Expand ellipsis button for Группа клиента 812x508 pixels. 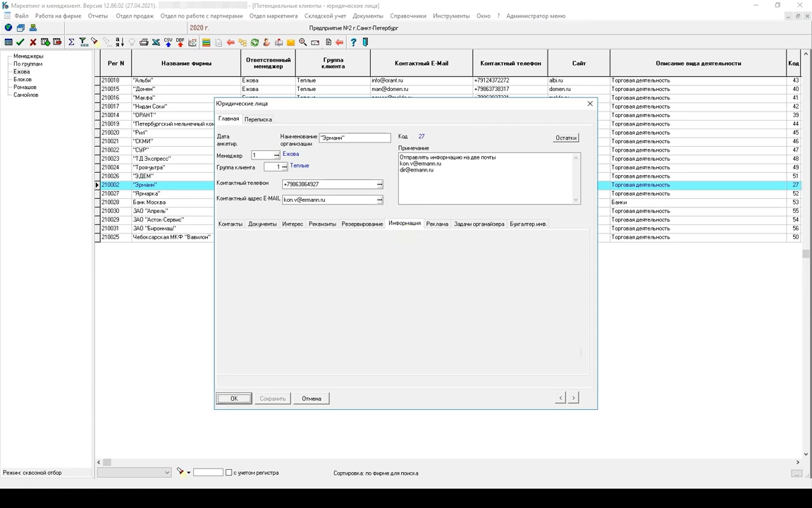pyautogui.click(x=284, y=167)
